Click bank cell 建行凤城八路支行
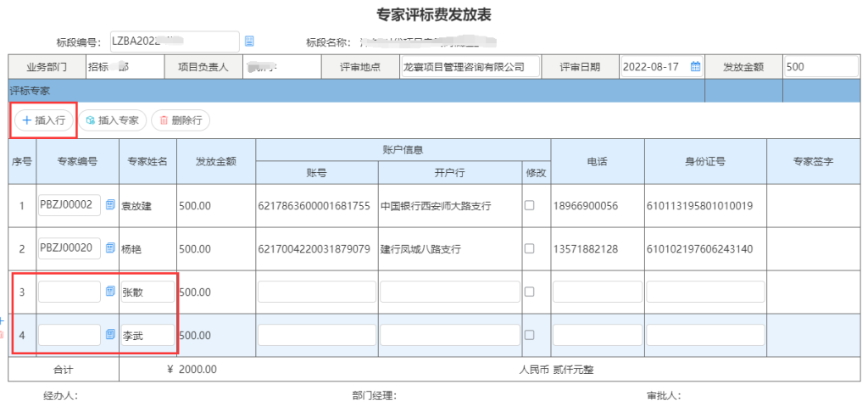 421,249
